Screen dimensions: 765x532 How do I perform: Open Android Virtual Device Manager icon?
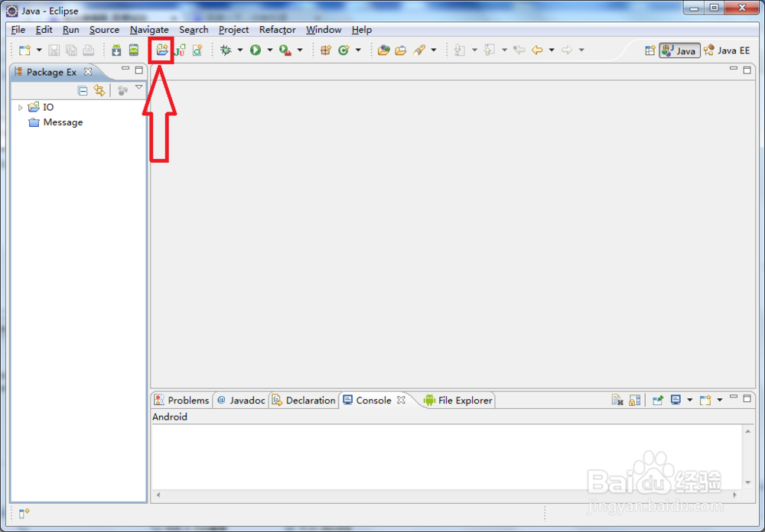click(134, 50)
